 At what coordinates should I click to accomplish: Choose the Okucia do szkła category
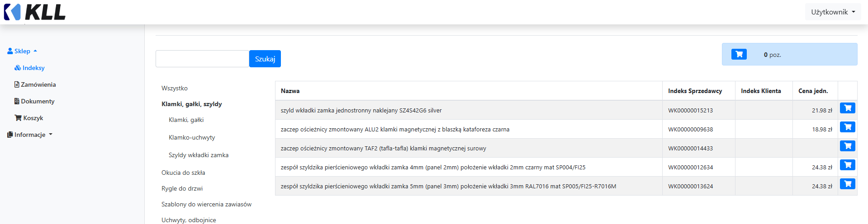coord(183,173)
